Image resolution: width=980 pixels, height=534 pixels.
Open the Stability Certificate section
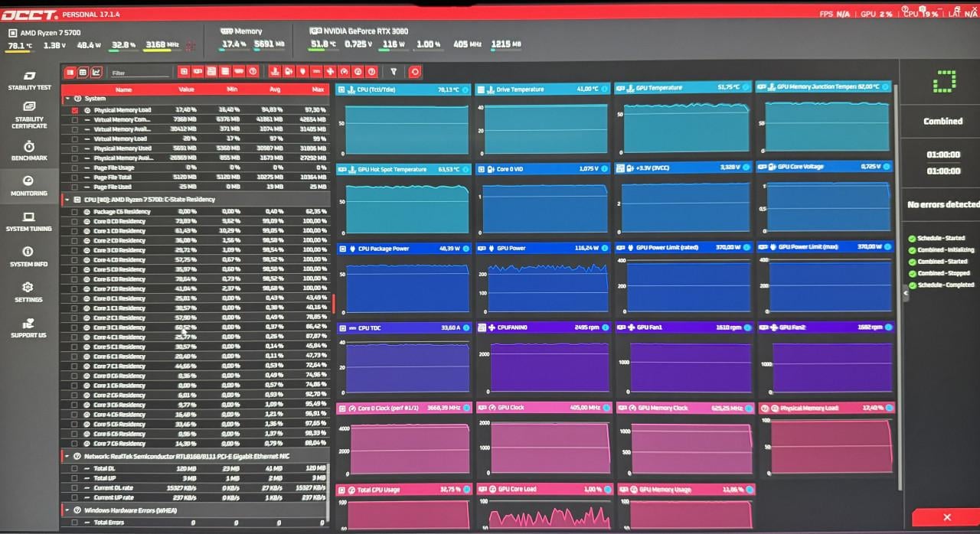tap(29, 116)
